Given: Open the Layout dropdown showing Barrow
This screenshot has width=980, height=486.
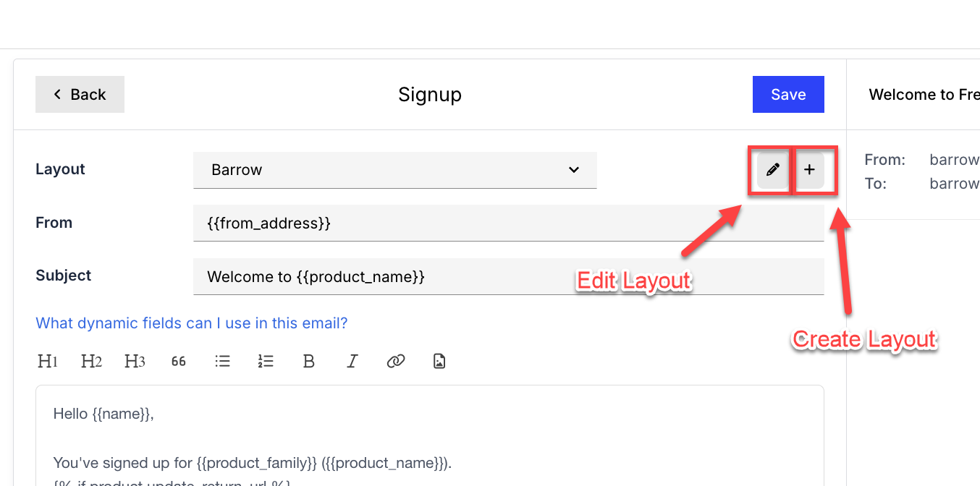Looking at the screenshot, I should 394,170.
